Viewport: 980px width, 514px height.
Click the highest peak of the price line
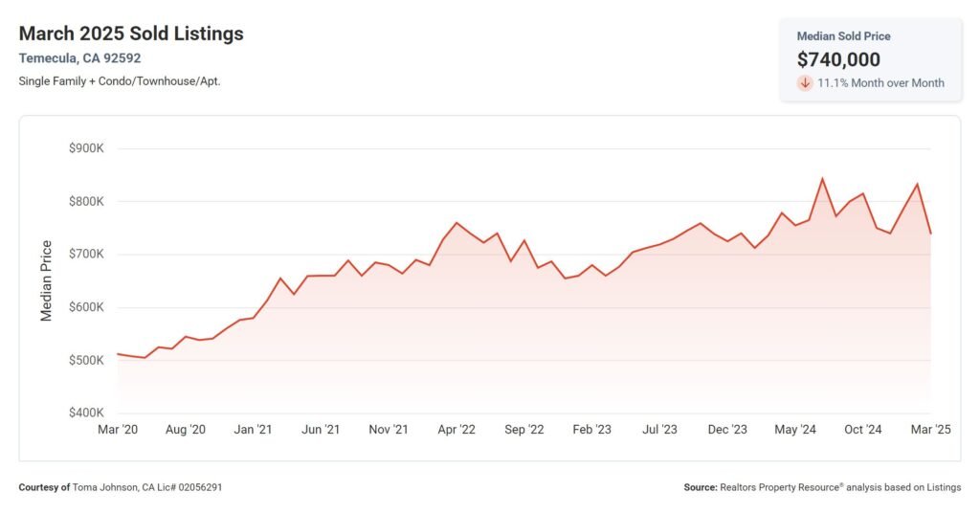tap(822, 179)
